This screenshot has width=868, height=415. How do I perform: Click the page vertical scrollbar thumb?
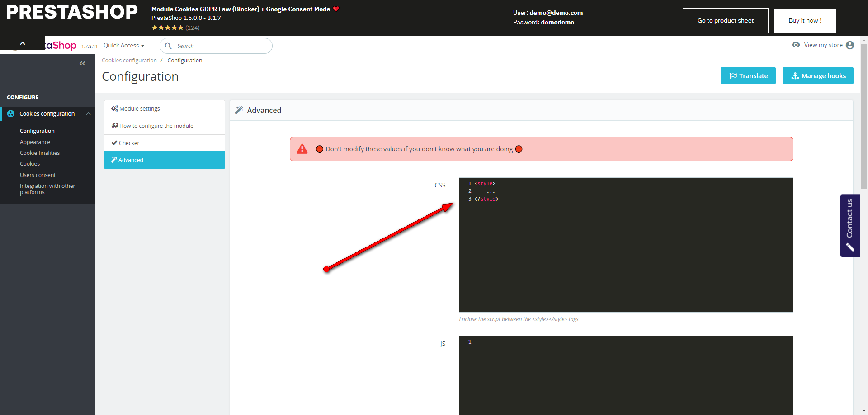pyautogui.click(x=864, y=116)
